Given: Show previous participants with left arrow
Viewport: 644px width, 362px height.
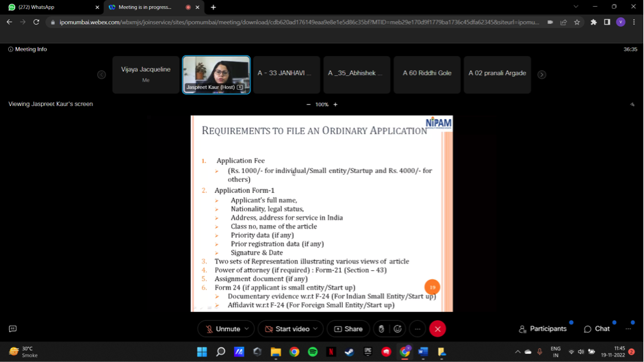Looking at the screenshot, I should click(x=101, y=75).
